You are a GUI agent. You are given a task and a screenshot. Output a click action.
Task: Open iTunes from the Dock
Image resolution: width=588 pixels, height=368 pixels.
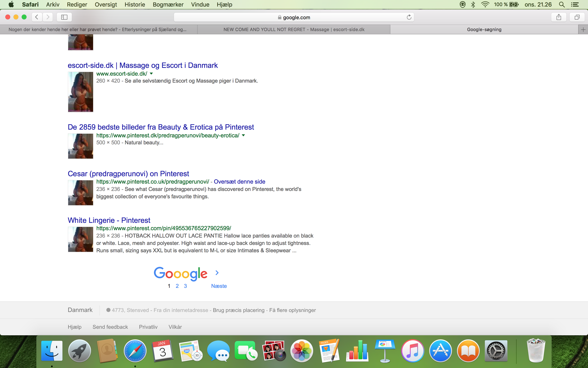click(413, 351)
